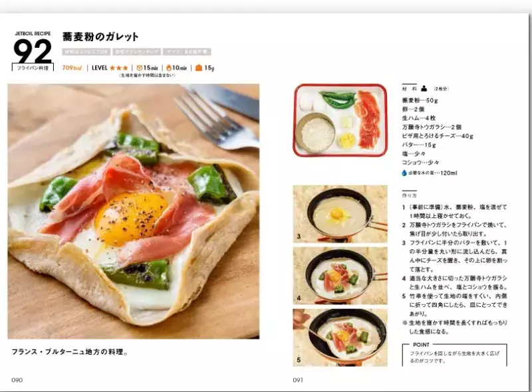Click the orange weight icon beside 15g
This screenshot has height=392, width=532.
(x=199, y=68)
